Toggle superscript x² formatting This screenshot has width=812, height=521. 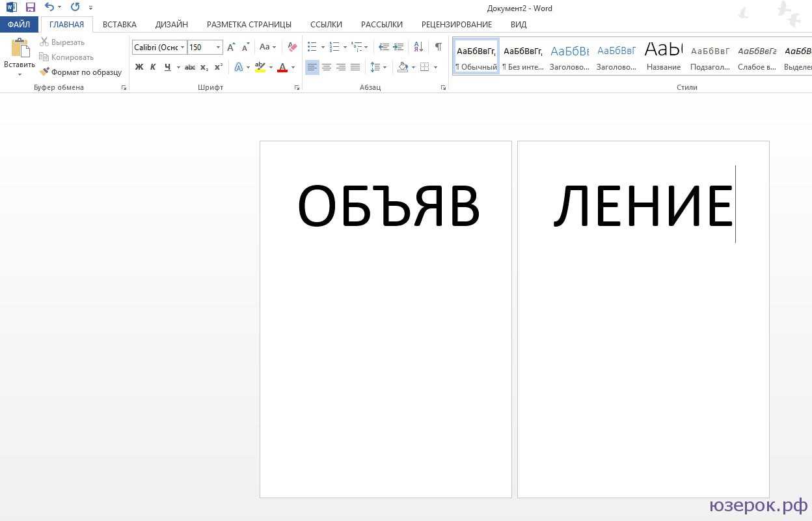pyautogui.click(x=219, y=67)
